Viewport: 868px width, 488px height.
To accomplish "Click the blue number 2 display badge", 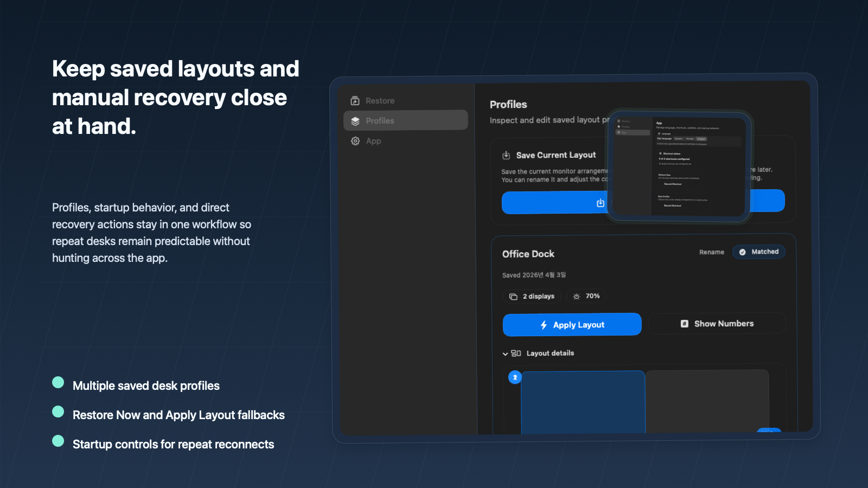I will [x=515, y=377].
